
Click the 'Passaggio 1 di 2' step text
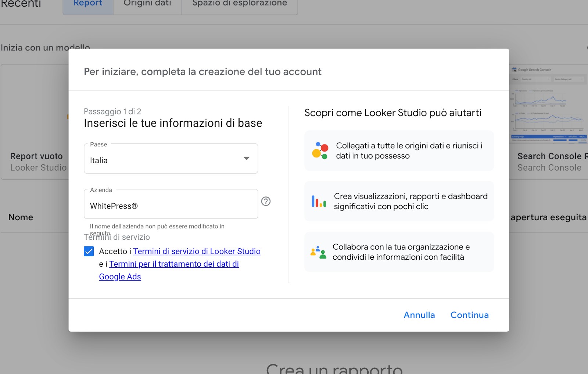coord(112,111)
